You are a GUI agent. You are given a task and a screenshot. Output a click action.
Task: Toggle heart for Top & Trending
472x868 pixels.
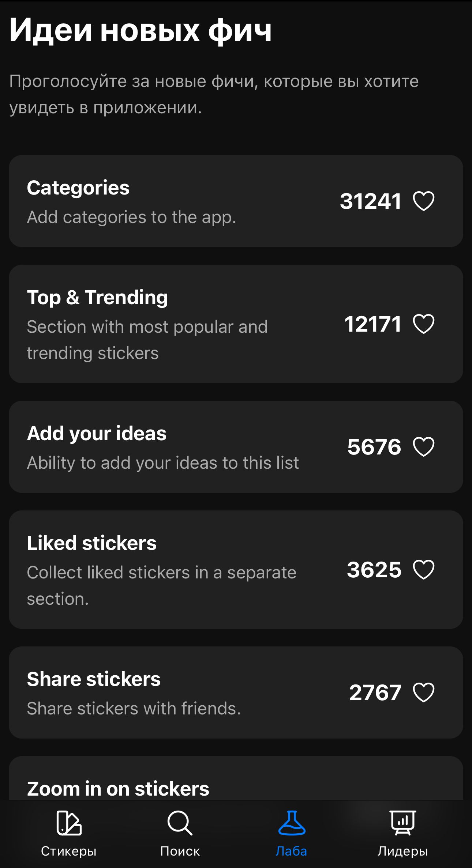pyautogui.click(x=423, y=324)
